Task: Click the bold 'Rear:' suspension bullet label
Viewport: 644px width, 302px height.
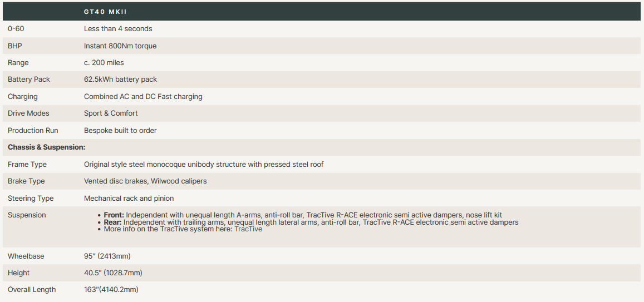Action: point(113,222)
